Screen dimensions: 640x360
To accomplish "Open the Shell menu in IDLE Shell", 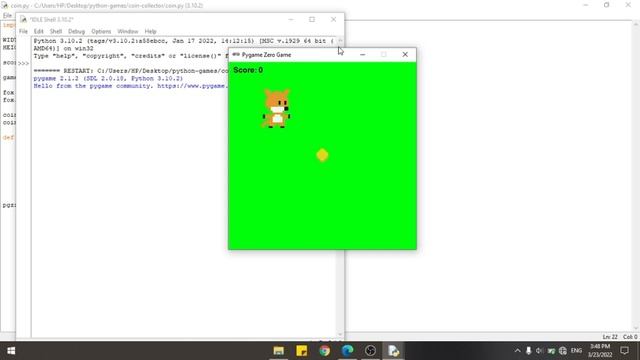I will point(56,31).
